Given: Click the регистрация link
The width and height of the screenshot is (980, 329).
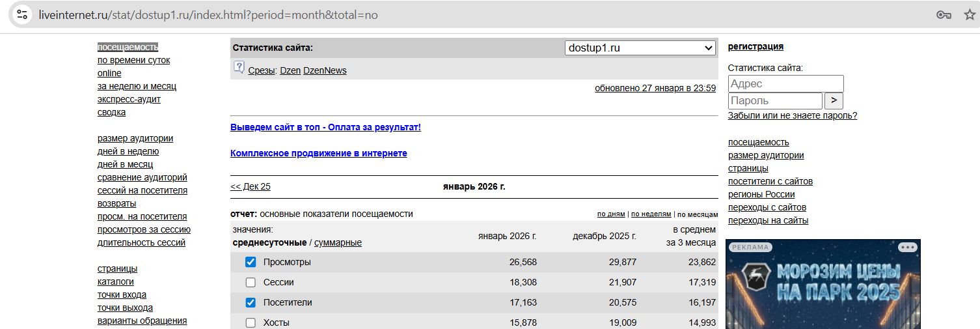Looking at the screenshot, I should (755, 47).
